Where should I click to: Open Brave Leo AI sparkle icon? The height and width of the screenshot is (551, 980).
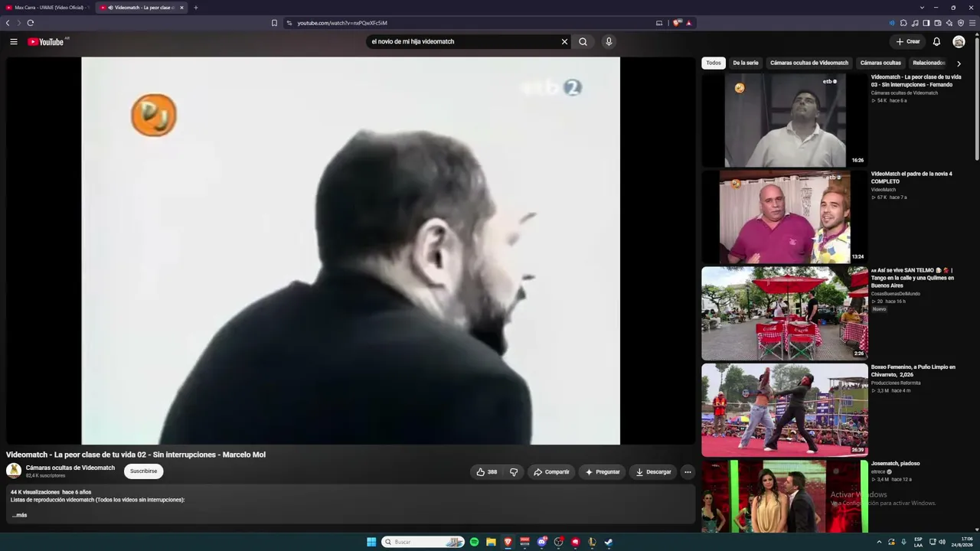[949, 23]
